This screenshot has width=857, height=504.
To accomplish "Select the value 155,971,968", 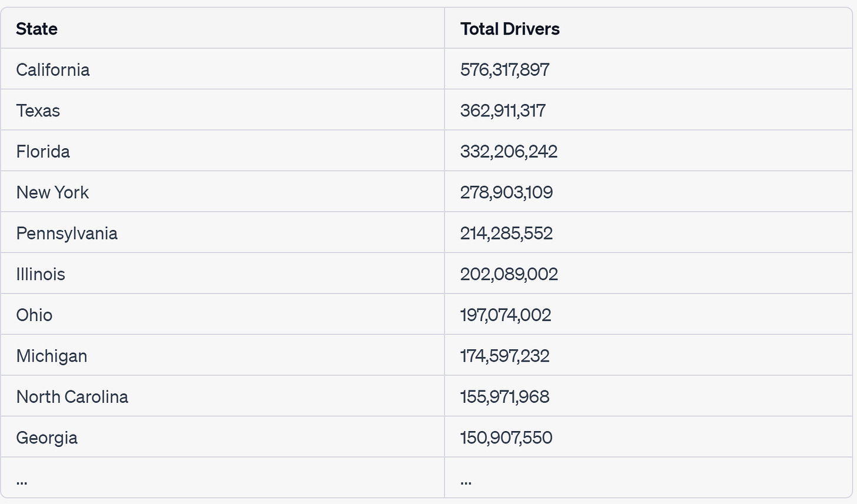I will 504,396.
